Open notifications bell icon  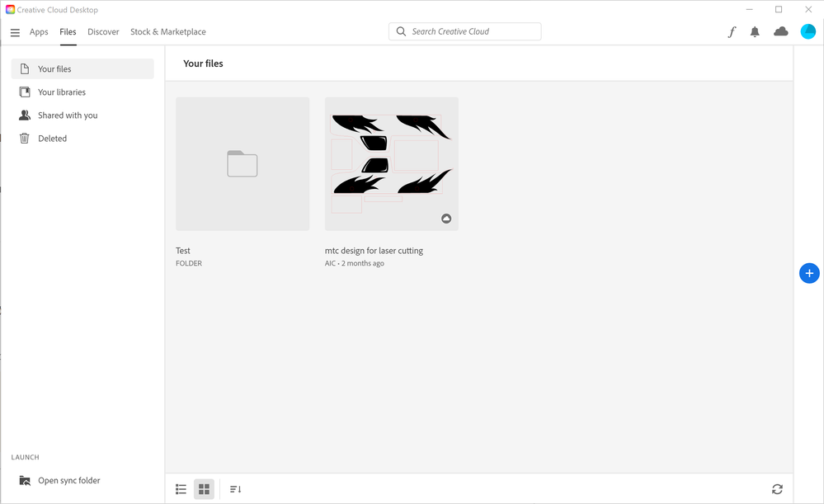755,32
